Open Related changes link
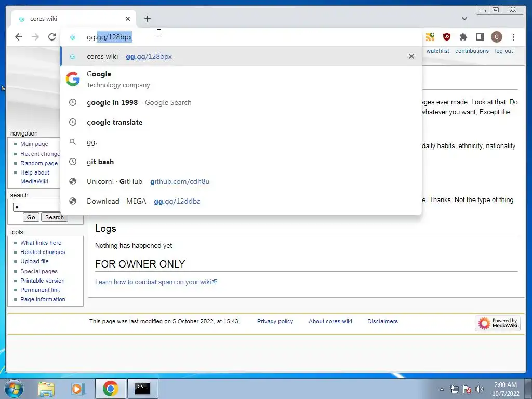Image resolution: width=532 pixels, height=399 pixels. (43, 252)
